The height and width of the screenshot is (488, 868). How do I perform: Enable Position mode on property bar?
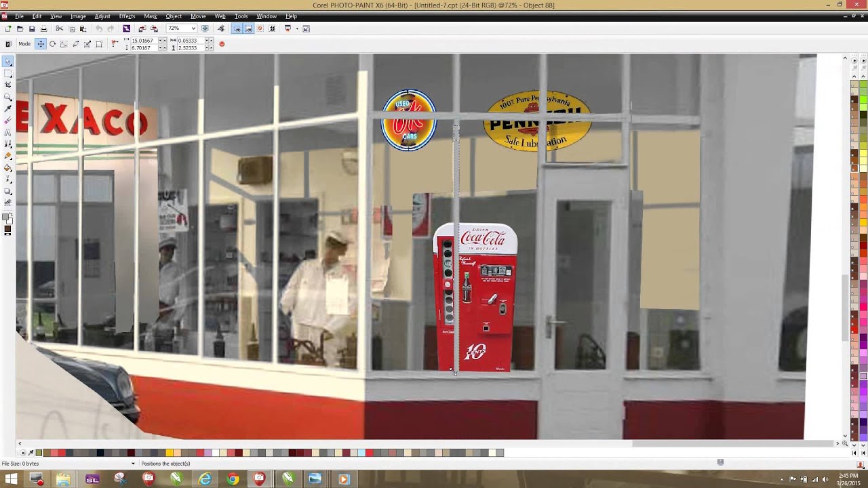point(41,44)
